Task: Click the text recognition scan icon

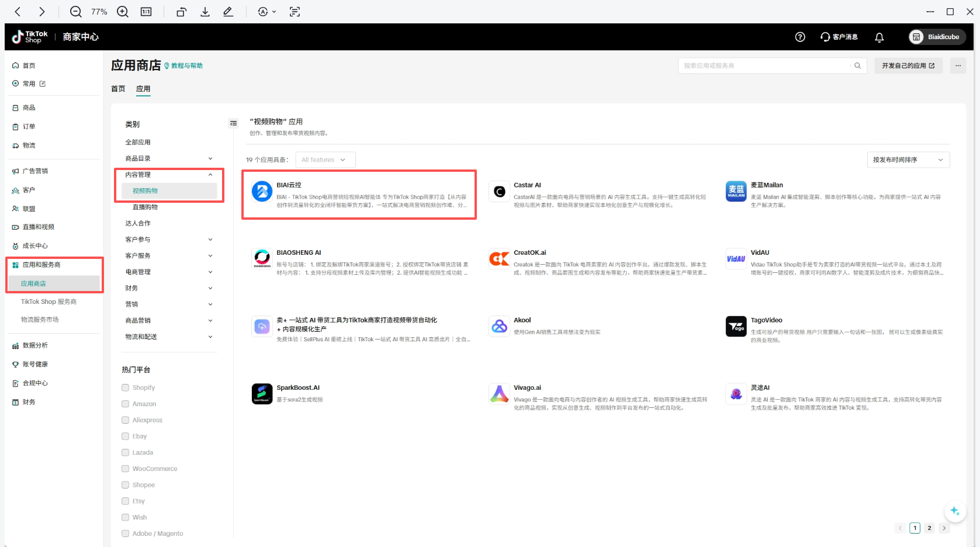Action: [x=295, y=12]
